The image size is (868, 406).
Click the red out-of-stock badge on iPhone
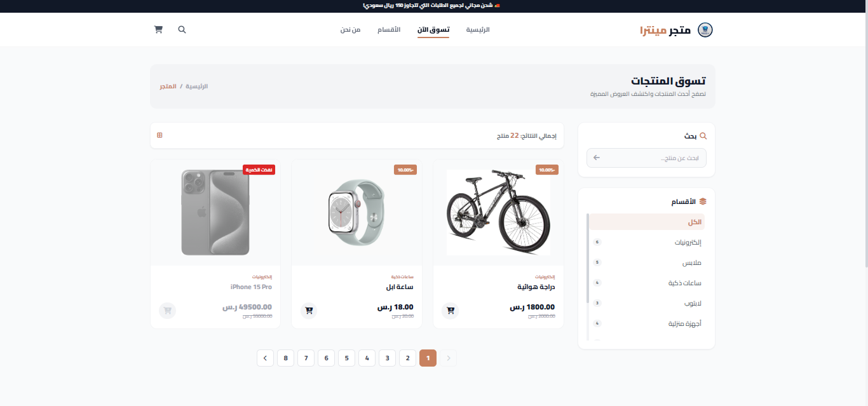(259, 170)
